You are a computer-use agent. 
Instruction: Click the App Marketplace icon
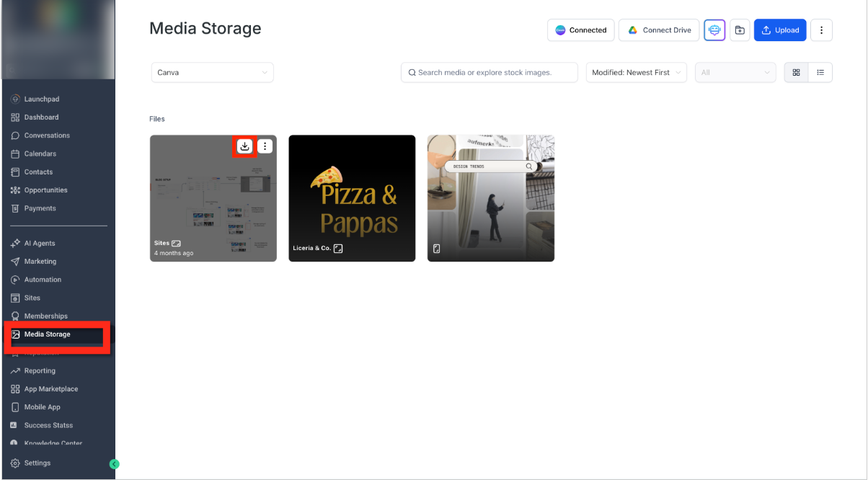point(15,389)
